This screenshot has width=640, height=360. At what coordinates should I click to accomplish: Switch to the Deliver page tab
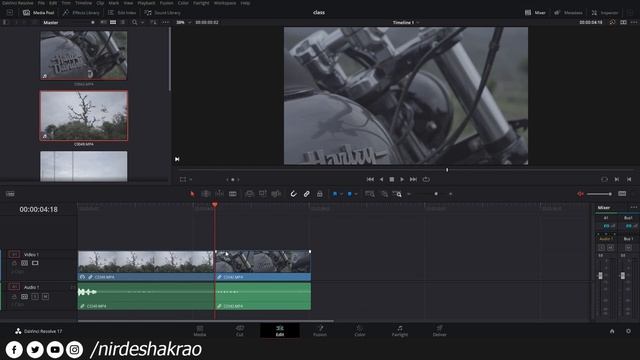tap(440, 331)
